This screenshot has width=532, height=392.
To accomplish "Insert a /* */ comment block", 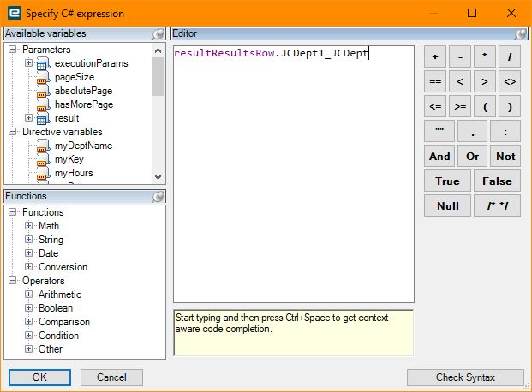I will click(497, 205).
